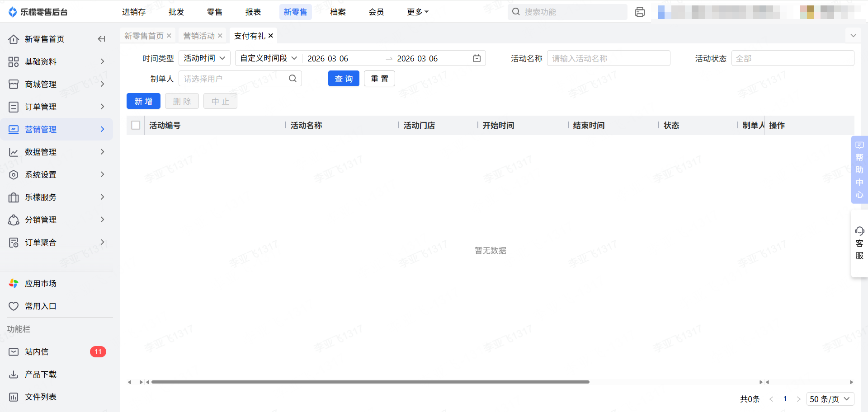Click the 站内信 envelope icon
Viewport: 868px width, 412px height.
(14, 352)
